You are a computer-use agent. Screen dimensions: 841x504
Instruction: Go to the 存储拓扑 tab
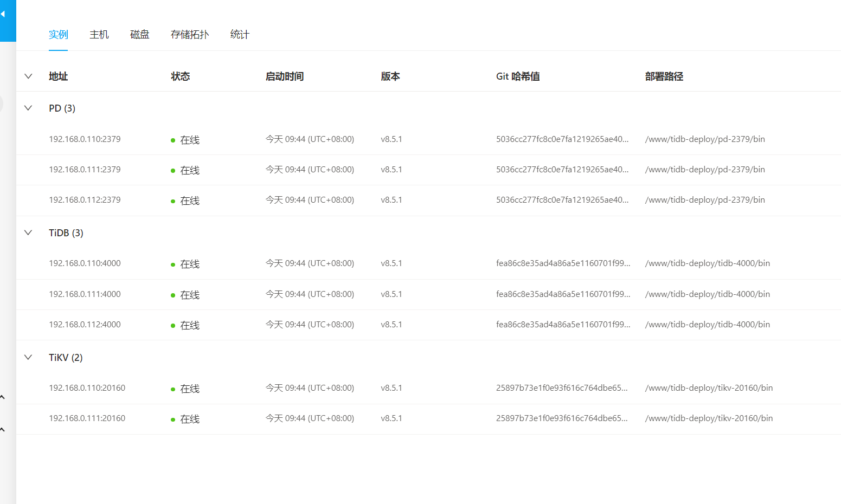coord(189,35)
